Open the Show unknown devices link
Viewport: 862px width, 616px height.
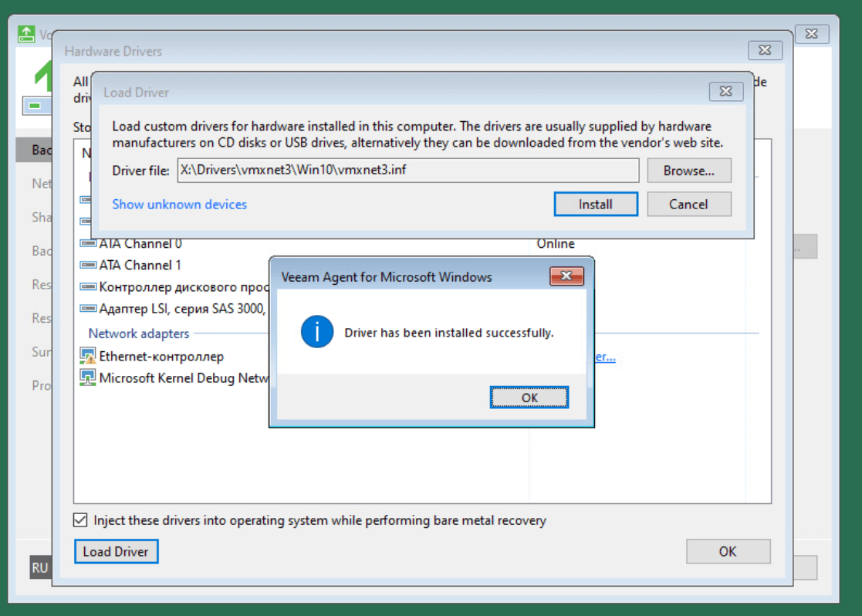(179, 205)
